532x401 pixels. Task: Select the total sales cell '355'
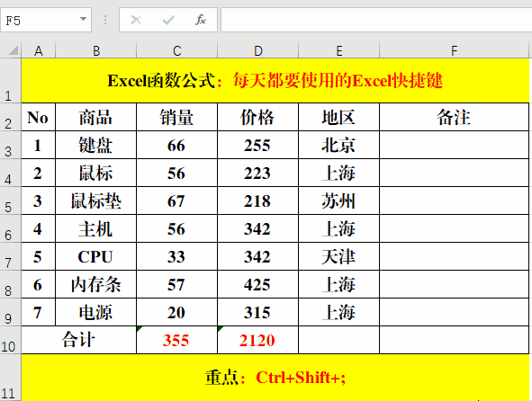click(176, 340)
